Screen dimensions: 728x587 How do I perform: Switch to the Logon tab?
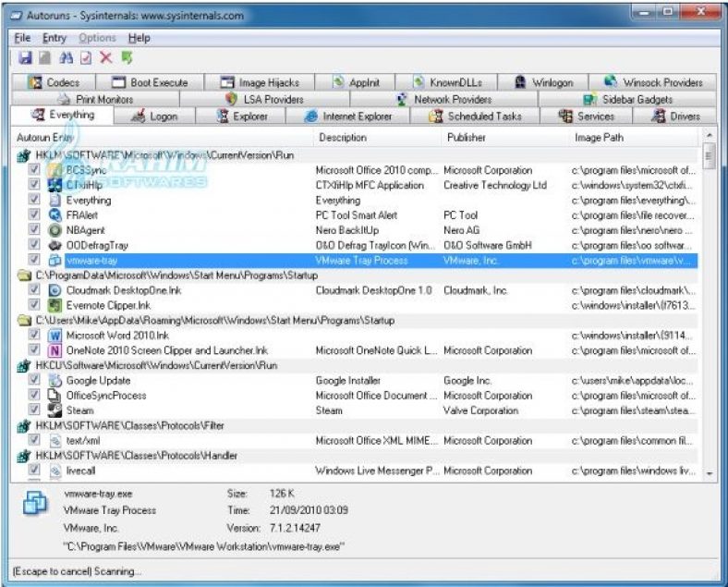[154, 116]
